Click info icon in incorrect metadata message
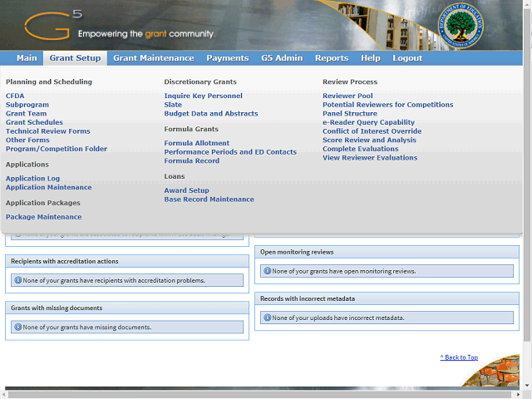 point(268,318)
